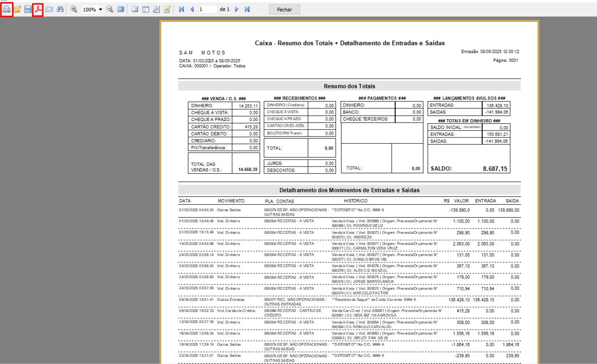Screen dimensions: 597x364
Task: Open page settings icon
Action: tap(156, 10)
